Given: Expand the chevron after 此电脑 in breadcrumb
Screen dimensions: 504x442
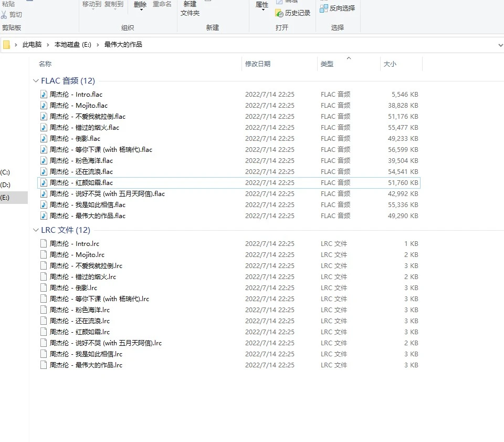Looking at the screenshot, I should [x=48, y=45].
